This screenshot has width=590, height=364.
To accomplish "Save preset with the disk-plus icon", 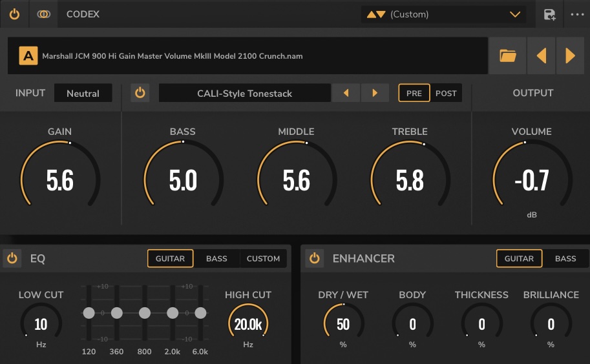I will 549,15.
